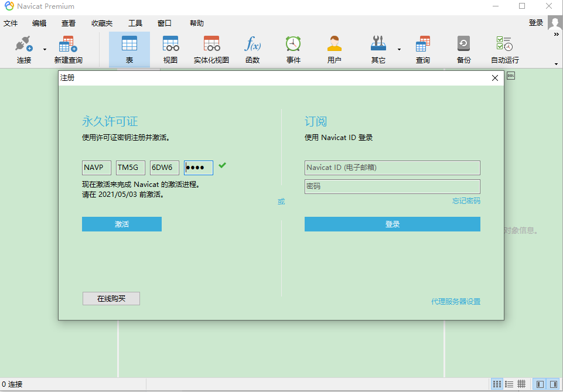This screenshot has width=563, height=392.
Task: Click the 或 separator text
Action: [281, 202]
